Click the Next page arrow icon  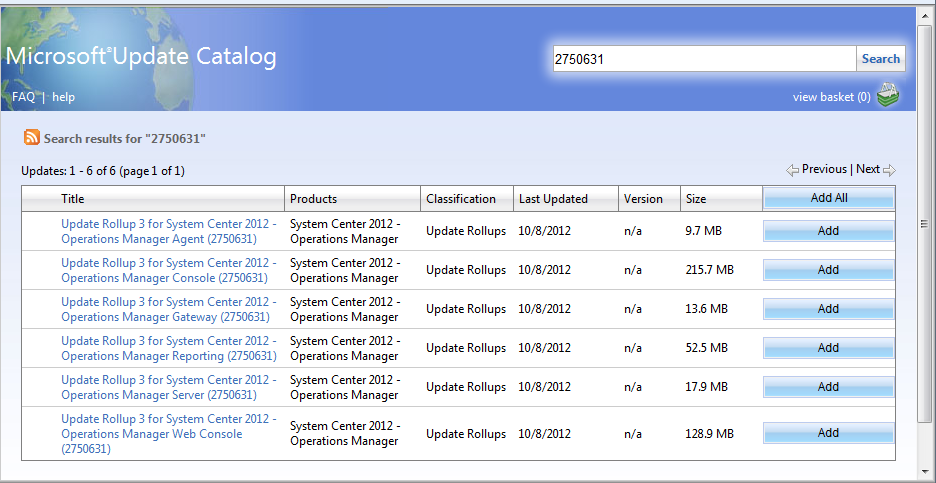tap(889, 170)
